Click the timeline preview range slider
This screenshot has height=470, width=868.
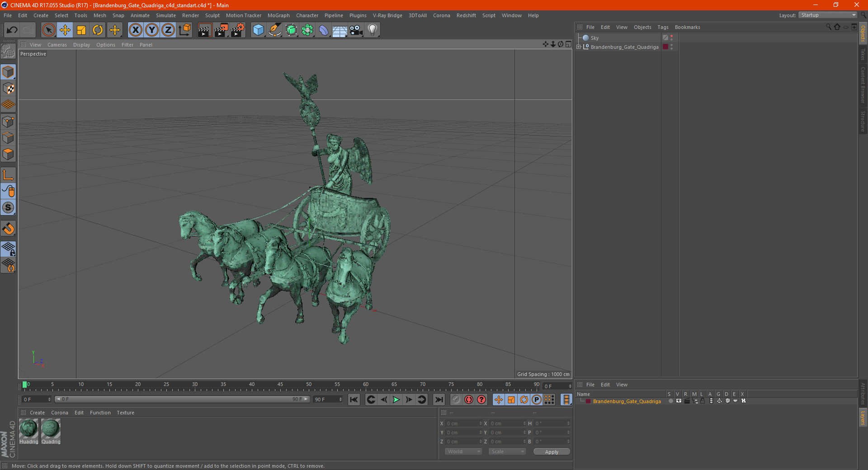[x=182, y=399]
